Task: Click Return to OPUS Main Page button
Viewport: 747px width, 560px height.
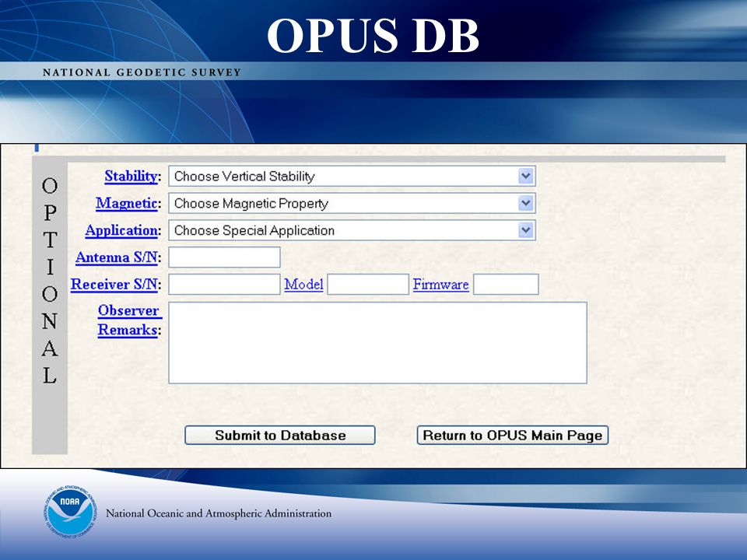Action: click(x=513, y=436)
